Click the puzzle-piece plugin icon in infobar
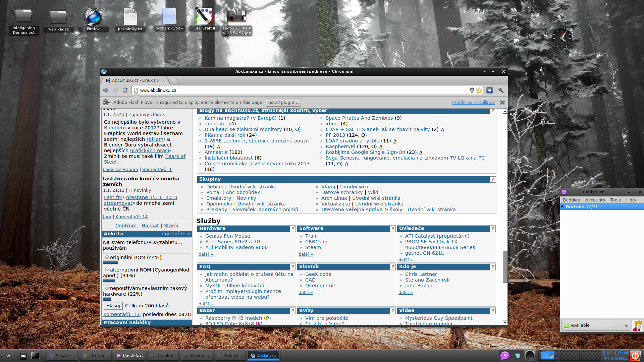The width and height of the screenshot is (644, 362). coord(106,102)
